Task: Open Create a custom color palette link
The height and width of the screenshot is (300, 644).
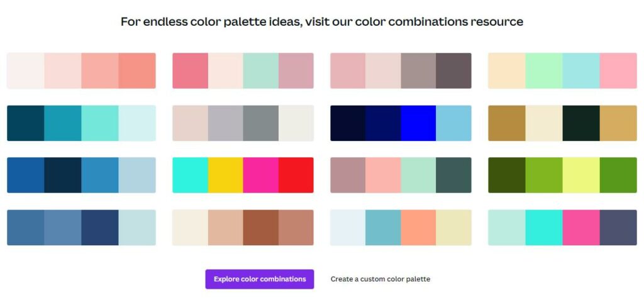Action: [380, 279]
